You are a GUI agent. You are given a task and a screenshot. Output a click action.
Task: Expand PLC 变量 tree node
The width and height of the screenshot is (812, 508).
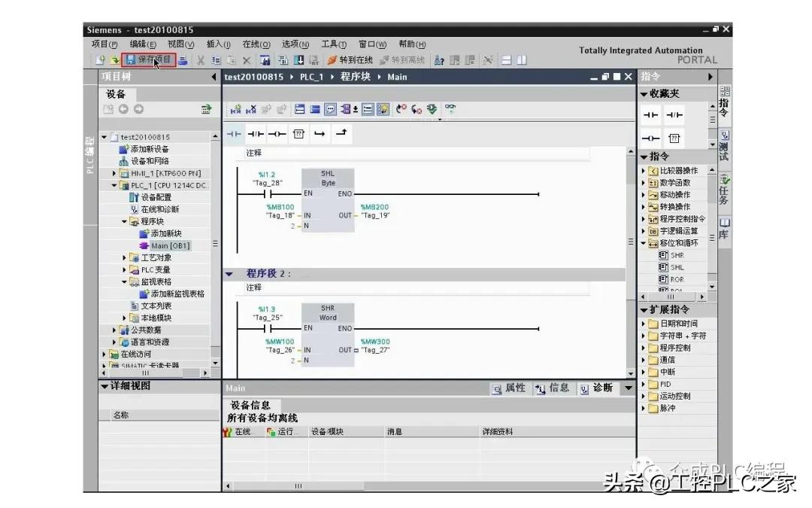point(124,269)
